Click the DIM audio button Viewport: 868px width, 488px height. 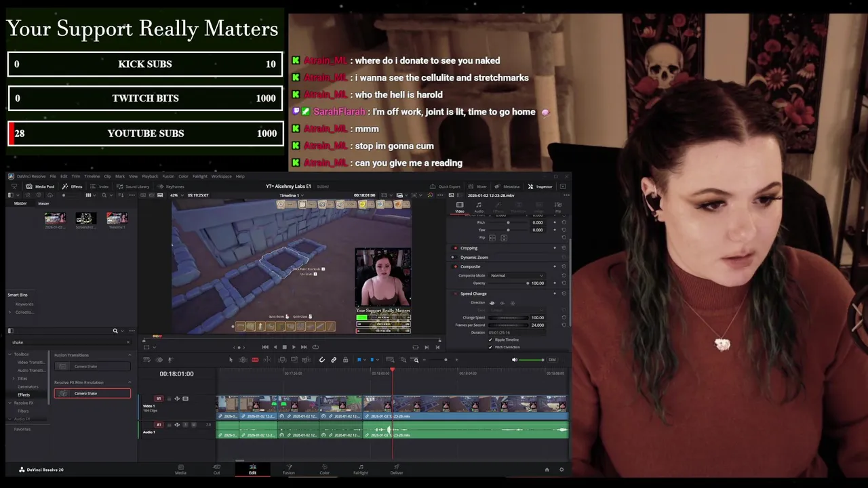(552, 360)
